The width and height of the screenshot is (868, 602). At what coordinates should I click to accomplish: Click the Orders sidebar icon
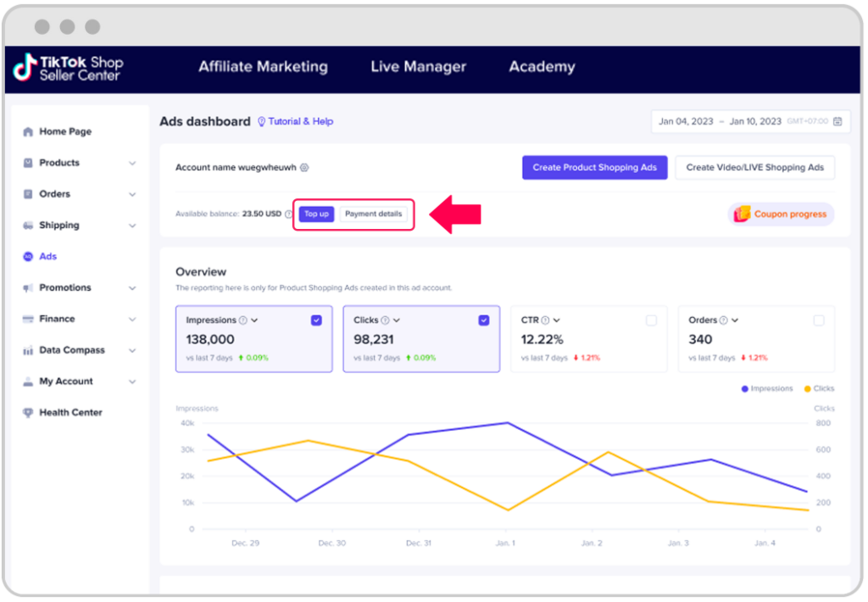coord(28,194)
